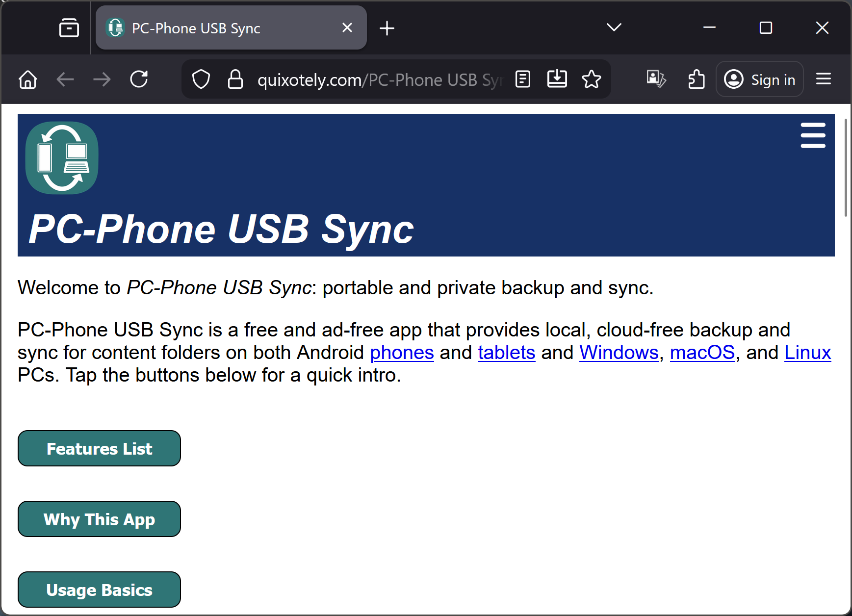This screenshot has width=852, height=616.
Task: Click the padlock site security icon
Action: (235, 79)
